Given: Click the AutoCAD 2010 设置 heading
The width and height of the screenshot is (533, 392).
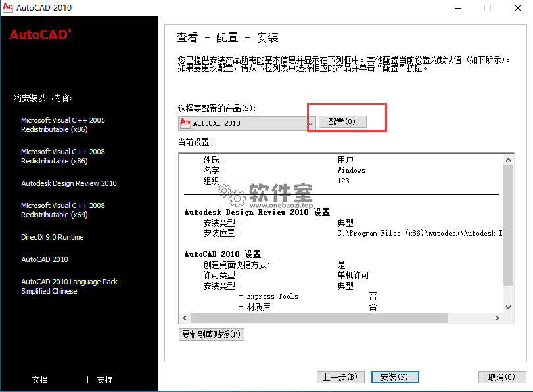Looking at the screenshot, I should 223,254.
